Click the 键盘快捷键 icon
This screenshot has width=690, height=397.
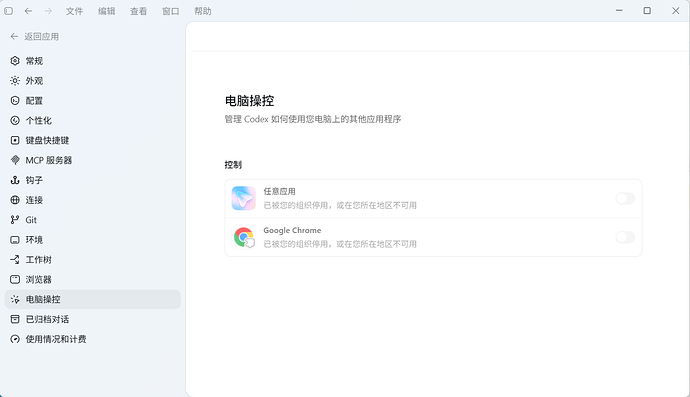[15, 140]
